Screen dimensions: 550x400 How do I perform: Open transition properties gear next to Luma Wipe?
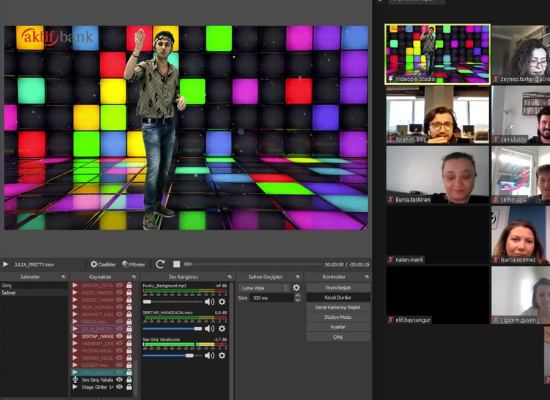pyautogui.click(x=296, y=288)
